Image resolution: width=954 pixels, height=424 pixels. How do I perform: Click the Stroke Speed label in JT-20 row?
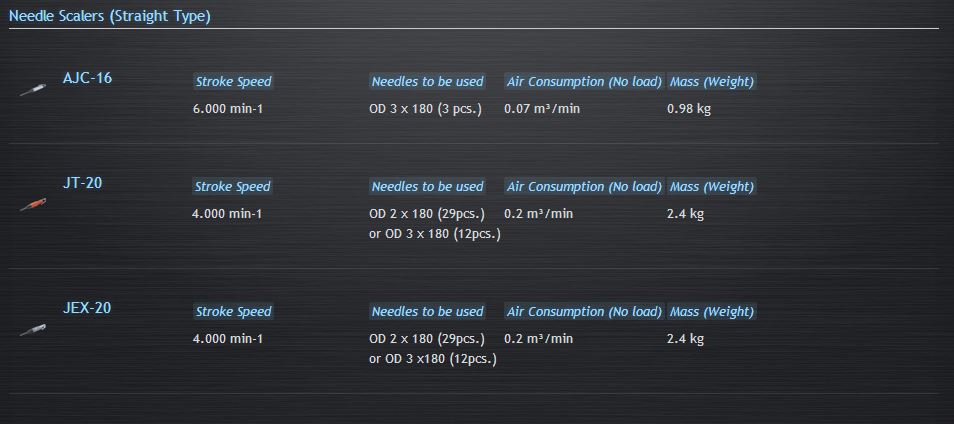(x=233, y=187)
